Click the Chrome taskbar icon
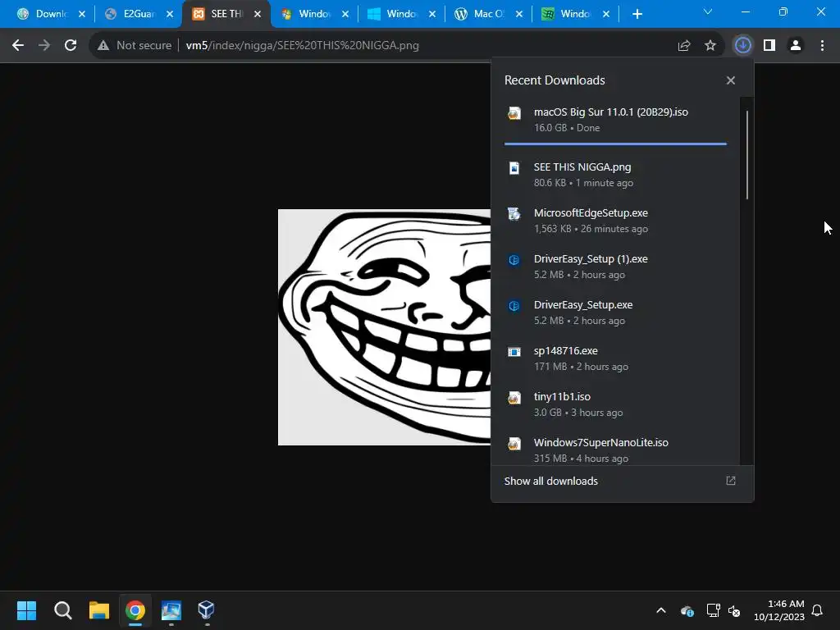The width and height of the screenshot is (840, 630). pyautogui.click(x=135, y=610)
